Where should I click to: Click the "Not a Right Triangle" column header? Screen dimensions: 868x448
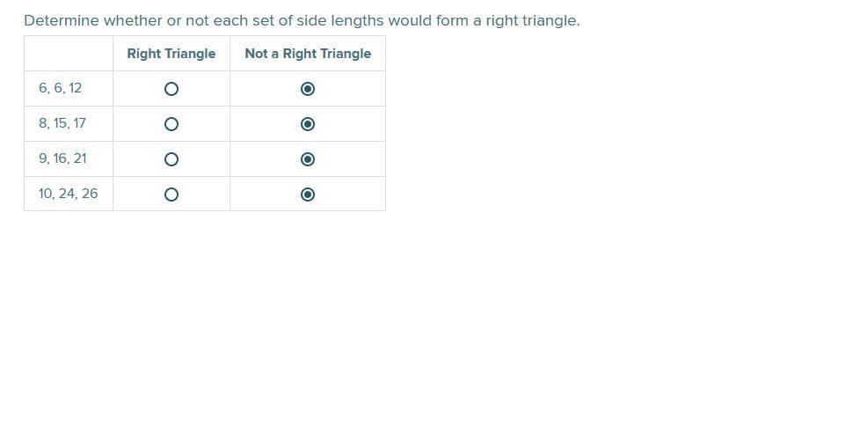click(x=308, y=54)
